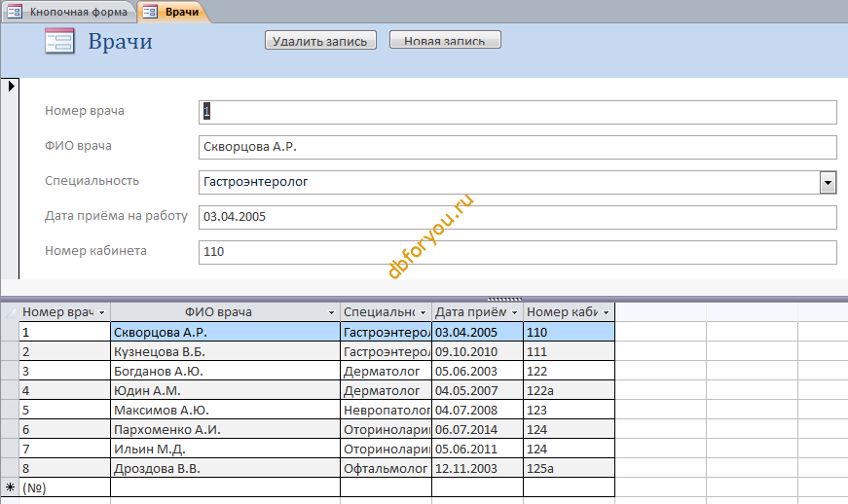Click the row selector for record 8
Image resolution: width=848 pixels, height=504 pixels.
[10, 468]
